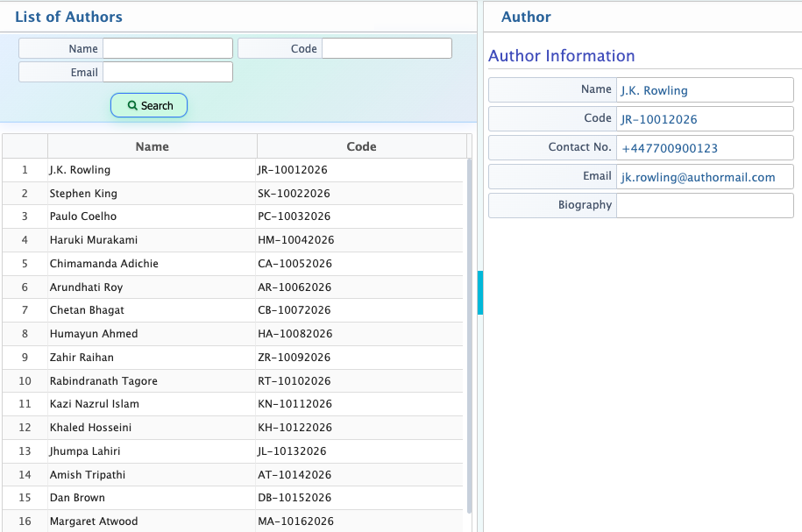Click the Code search input field
Screen dimensions: 802x532
pyautogui.click(x=386, y=48)
